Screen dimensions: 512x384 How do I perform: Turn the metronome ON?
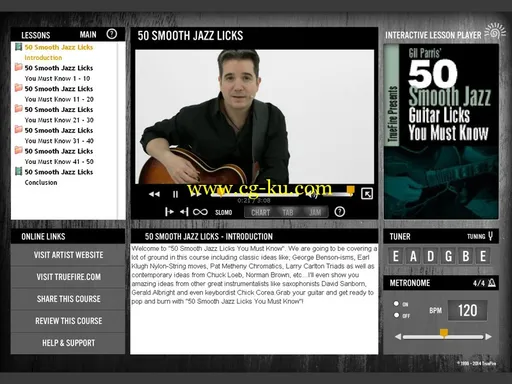click(x=396, y=304)
